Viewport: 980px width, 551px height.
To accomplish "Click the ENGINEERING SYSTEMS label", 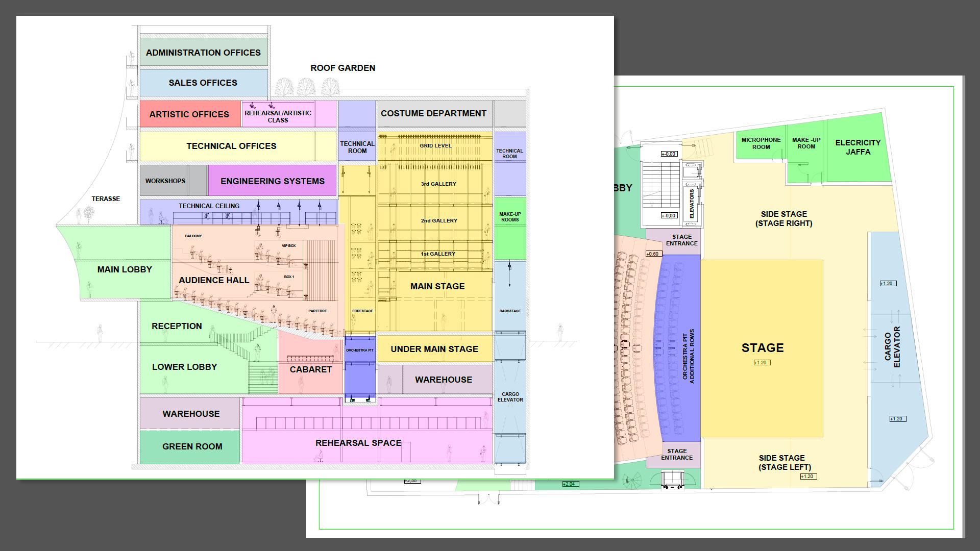I will (273, 181).
